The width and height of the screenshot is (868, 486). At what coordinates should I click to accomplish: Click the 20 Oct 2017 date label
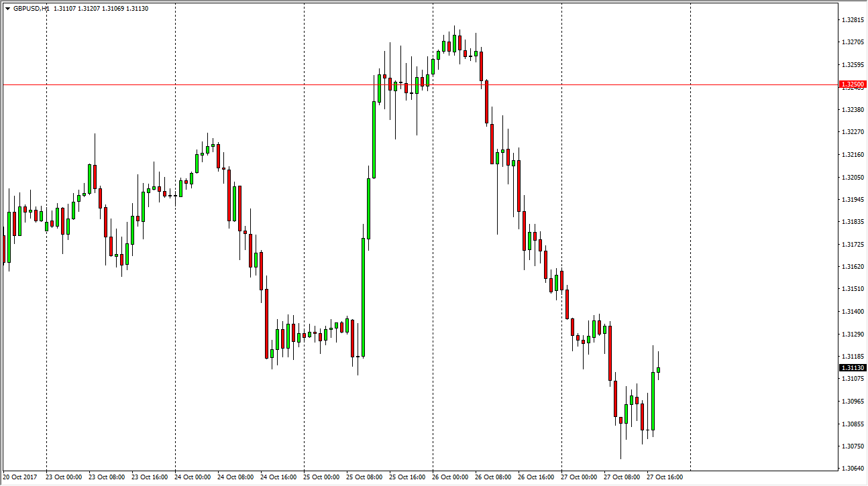tap(21, 477)
